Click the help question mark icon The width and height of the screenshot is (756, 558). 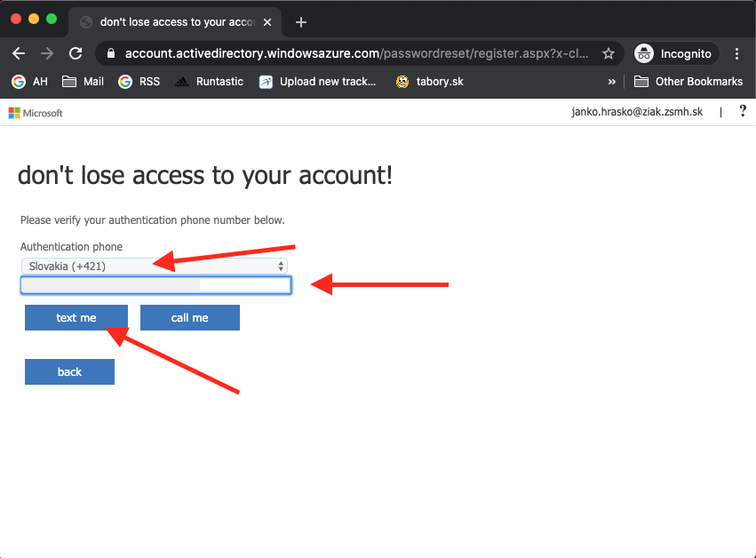(x=743, y=112)
